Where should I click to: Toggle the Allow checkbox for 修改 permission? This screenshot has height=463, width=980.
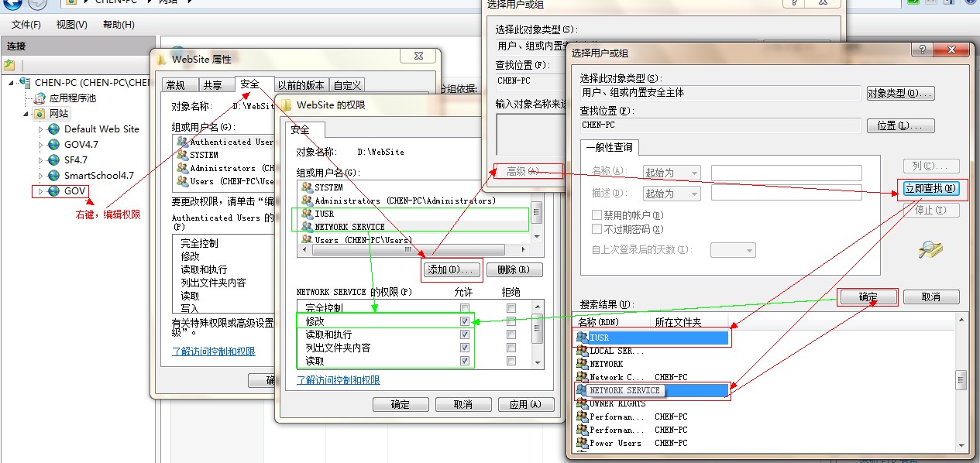pos(464,321)
